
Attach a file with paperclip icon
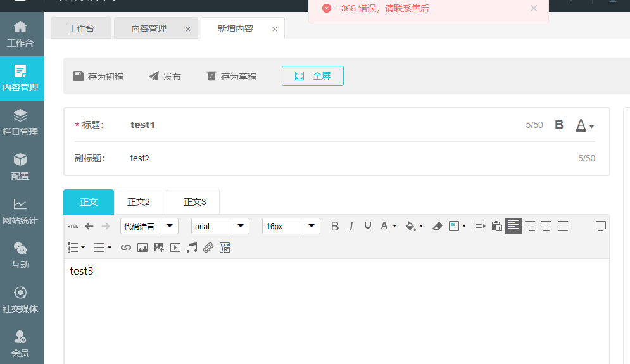[x=208, y=248]
